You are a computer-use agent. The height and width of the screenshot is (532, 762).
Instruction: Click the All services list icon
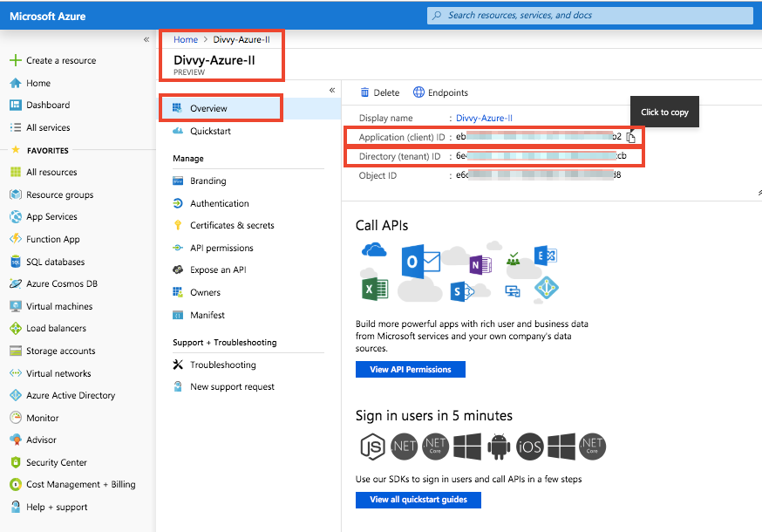click(x=16, y=127)
